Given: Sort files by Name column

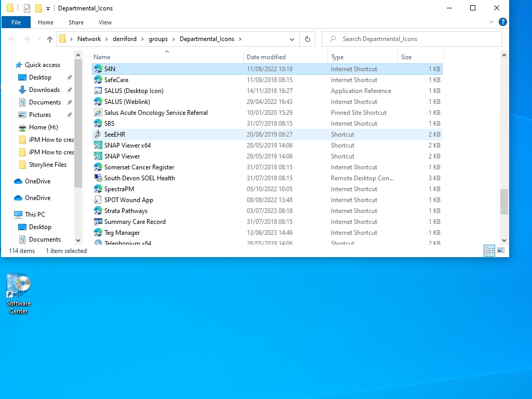Looking at the screenshot, I should [x=167, y=57].
